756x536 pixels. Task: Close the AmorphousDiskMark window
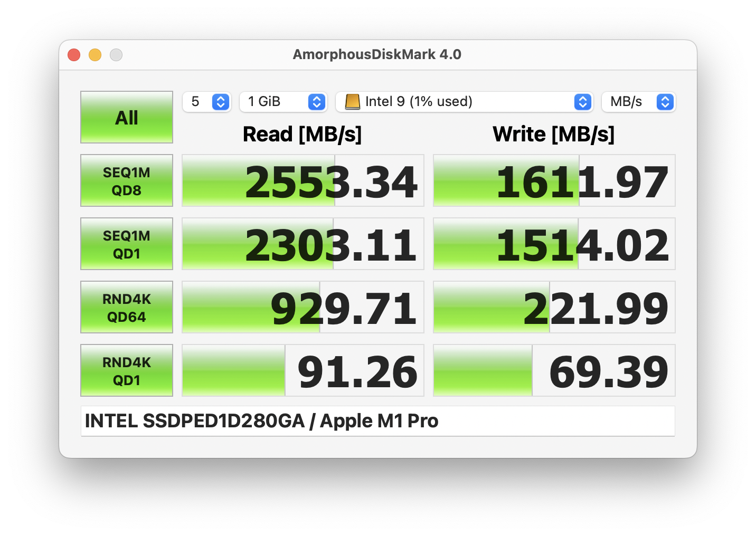(74, 55)
